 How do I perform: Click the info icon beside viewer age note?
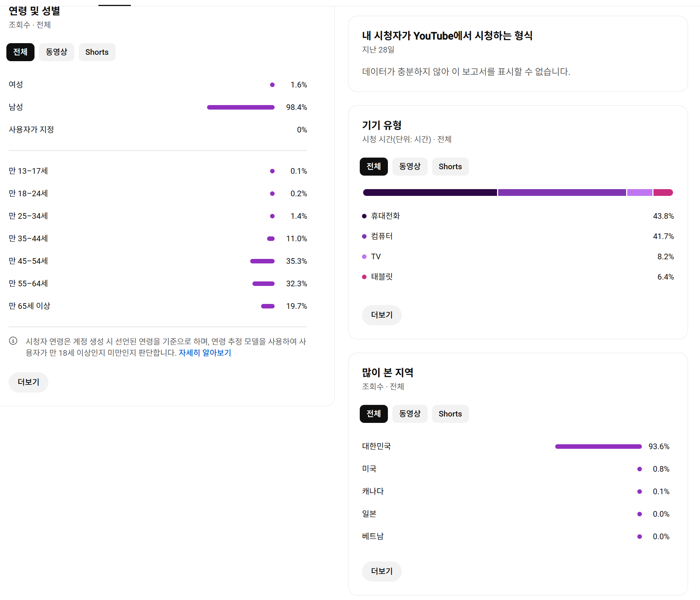point(13,341)
